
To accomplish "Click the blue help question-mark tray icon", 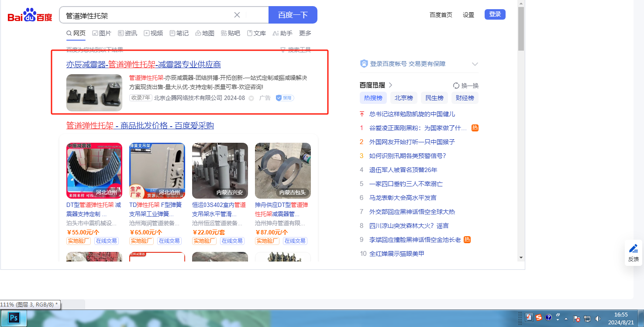I will click(548, 317).
